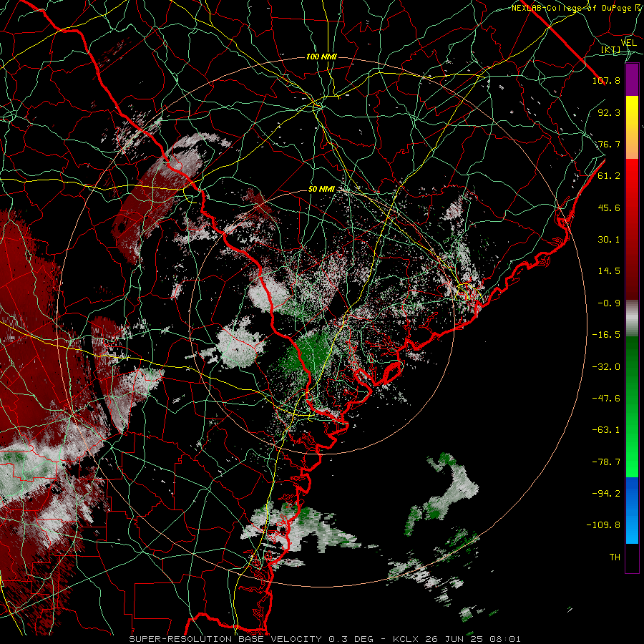Click the [KT] units label
Image resolution: width=644 pixels, height=644 pixels.
click(611, 49)
